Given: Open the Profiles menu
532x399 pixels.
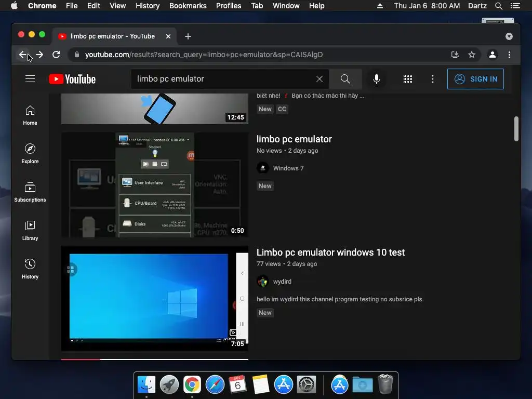Looking at the screenshot, I should point(229,6).
